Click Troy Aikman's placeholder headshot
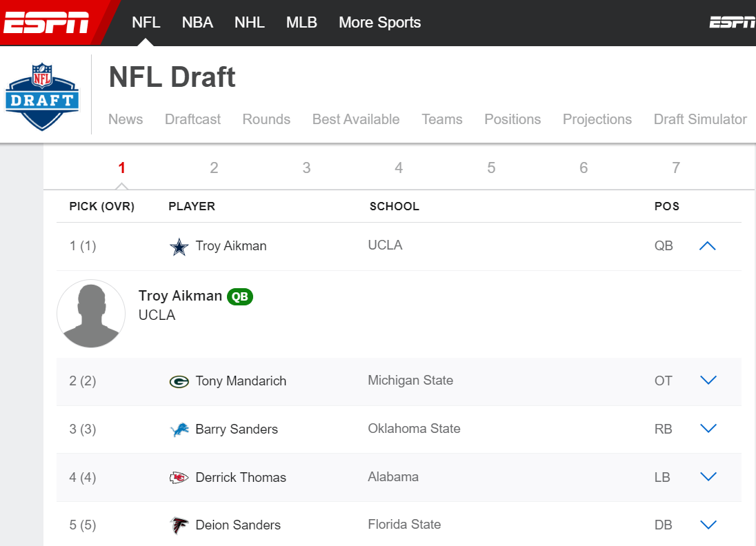 coord(91,314)
